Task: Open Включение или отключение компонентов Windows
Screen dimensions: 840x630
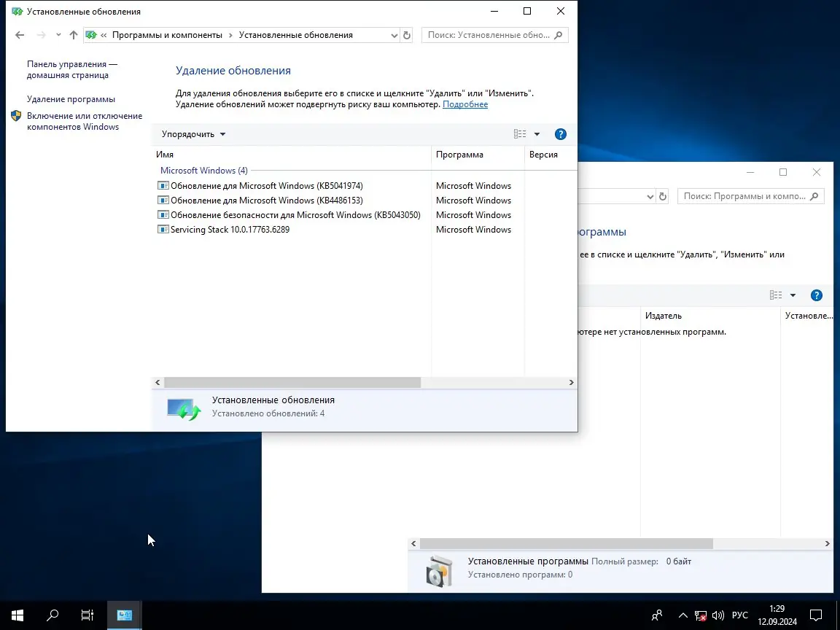Action: [x=84, y=121]
